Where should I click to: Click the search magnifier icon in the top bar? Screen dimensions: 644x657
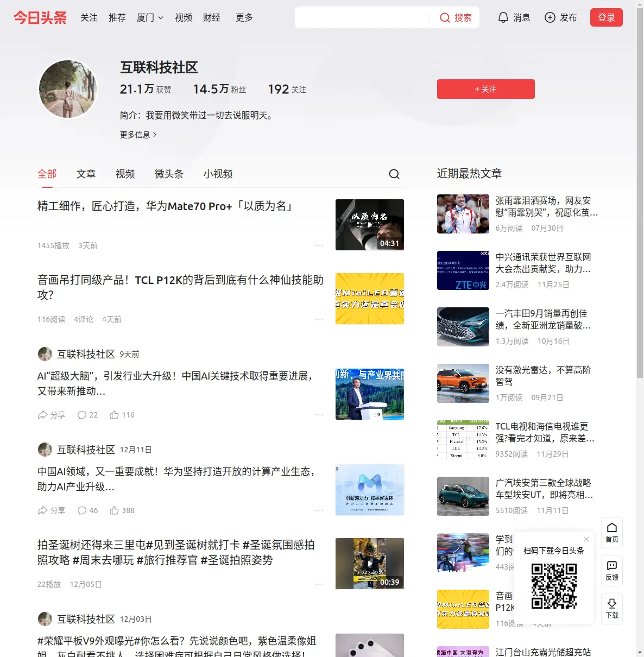[445, 17]
